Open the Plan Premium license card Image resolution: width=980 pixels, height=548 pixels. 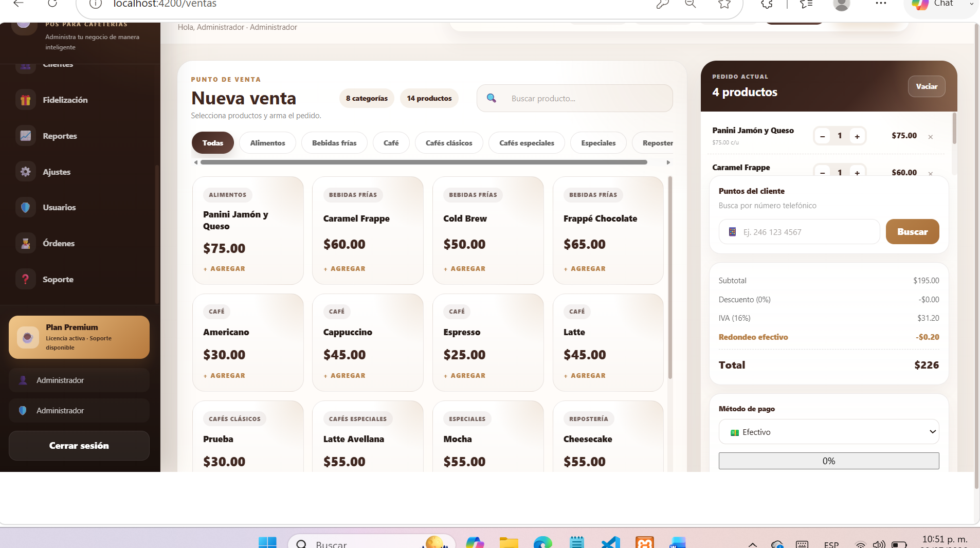[x=79, y=337]
